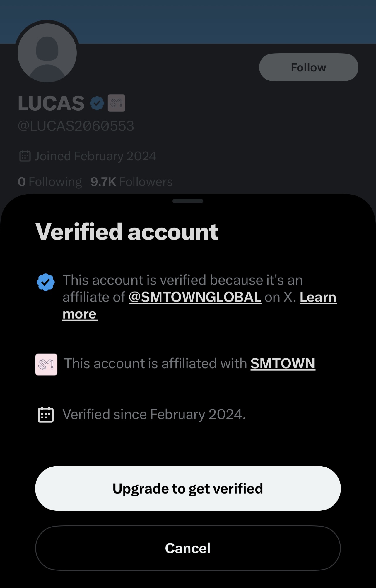Click the calendar icon beside Joined February 2024
Screen dimensions: 376x588
click(25, 156)
